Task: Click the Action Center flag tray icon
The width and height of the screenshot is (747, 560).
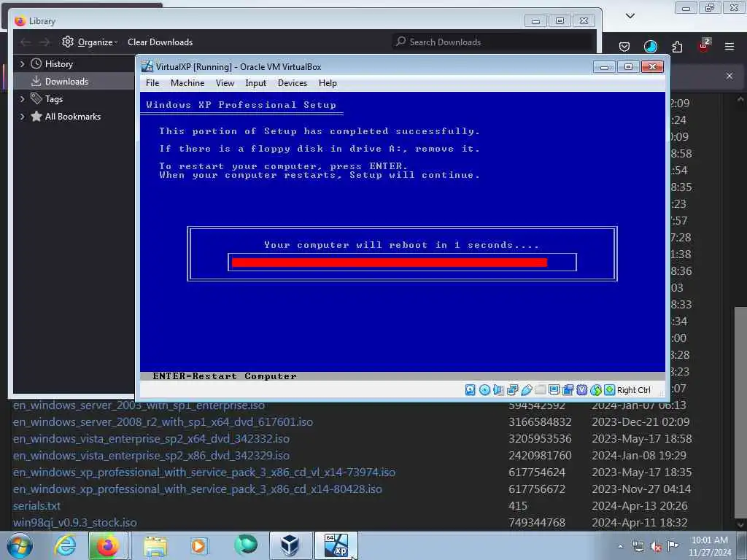Action: click(673, 546)
